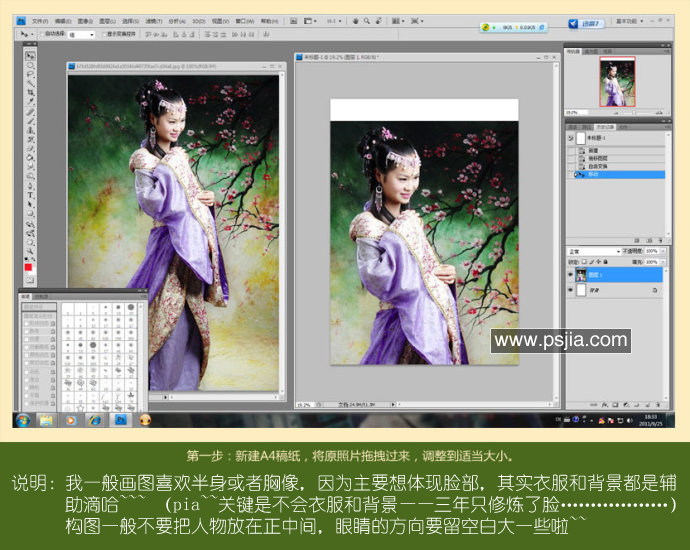Hide the 图层 1 layer via eye icon
The image size is (690, 550).
[571, 275]
